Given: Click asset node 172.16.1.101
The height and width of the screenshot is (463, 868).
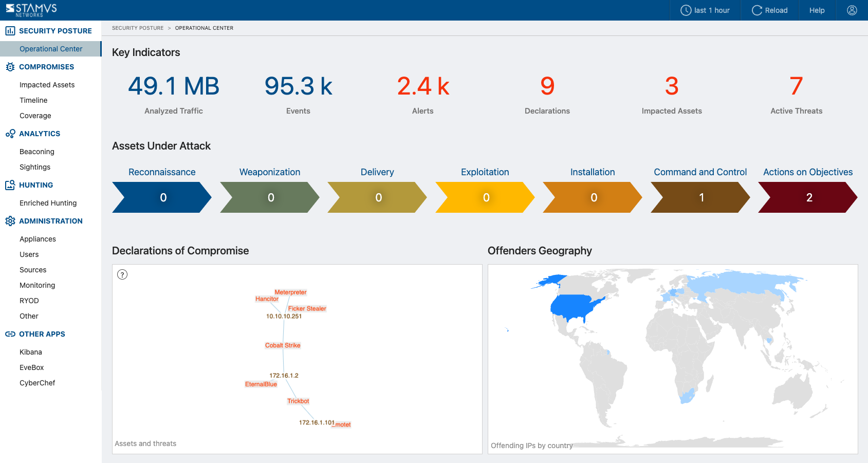Looking at the screenshot, I should [x=317, y=422].
